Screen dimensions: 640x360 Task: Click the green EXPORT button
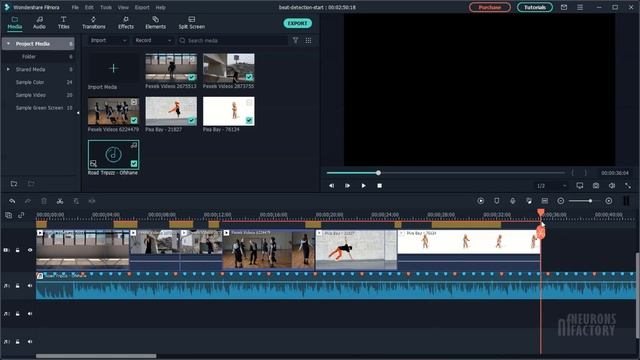point(298,23)
